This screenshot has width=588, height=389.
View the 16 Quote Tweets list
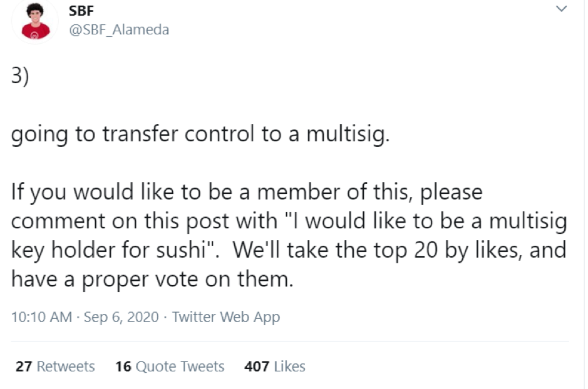170,366
